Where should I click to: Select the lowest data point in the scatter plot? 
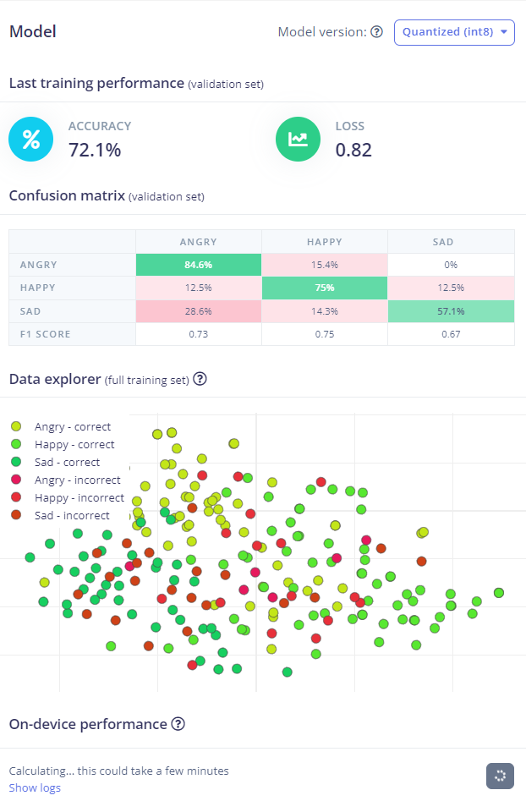[288, 672]
